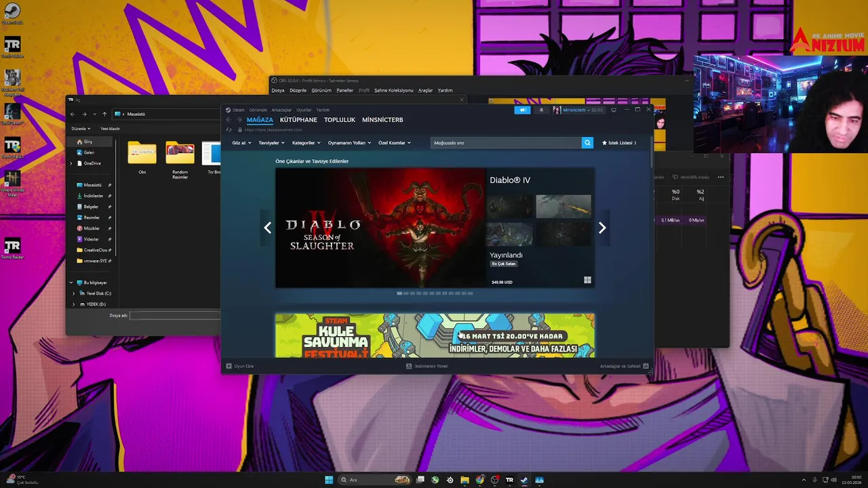Go back using Steam's back arrow
The width and height of the screenshot is (868, 488).
[x=229, y=120]
